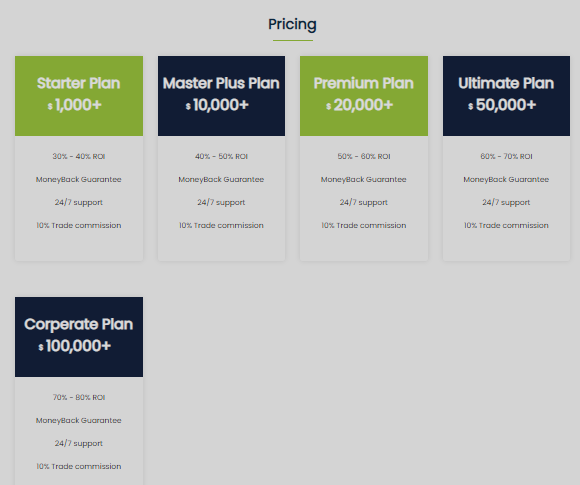Click 24/7 support in Premium Plan

(364, 202)
